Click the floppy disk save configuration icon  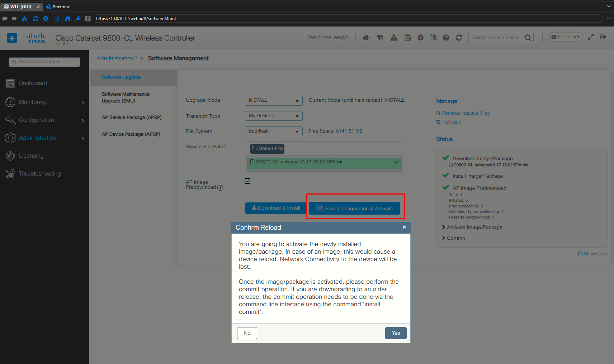point(408,38)
